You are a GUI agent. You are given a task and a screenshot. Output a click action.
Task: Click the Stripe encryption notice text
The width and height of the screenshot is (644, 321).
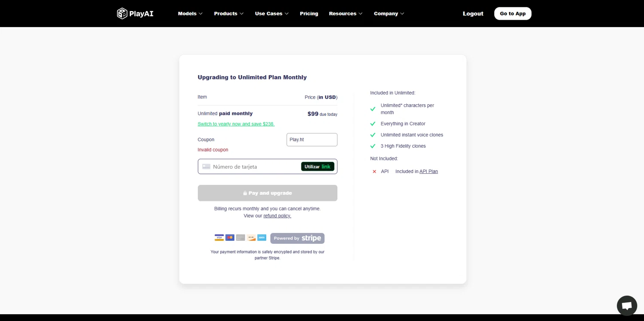pos(267,255)
